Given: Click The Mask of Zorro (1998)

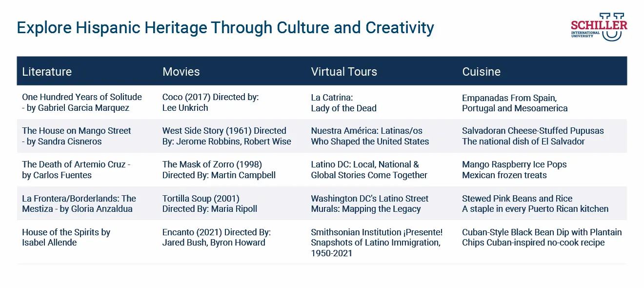Looking at the screenshot, I should click(219, 169).
